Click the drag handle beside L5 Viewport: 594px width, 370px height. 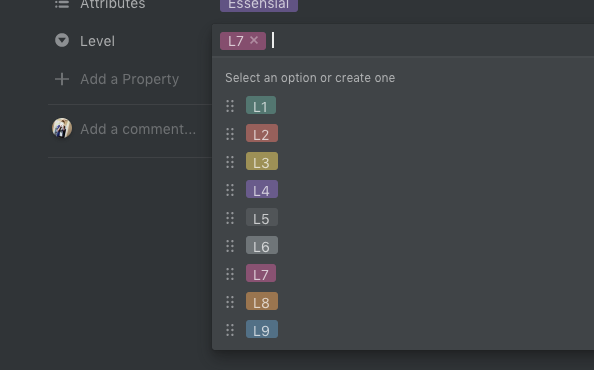[x=230, y=218]
